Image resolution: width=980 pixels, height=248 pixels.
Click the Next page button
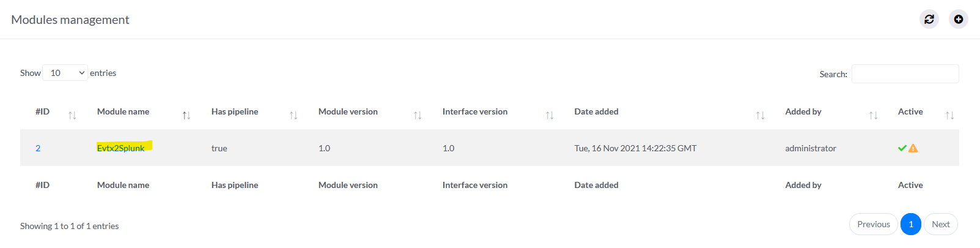click(x=940, y=224)
